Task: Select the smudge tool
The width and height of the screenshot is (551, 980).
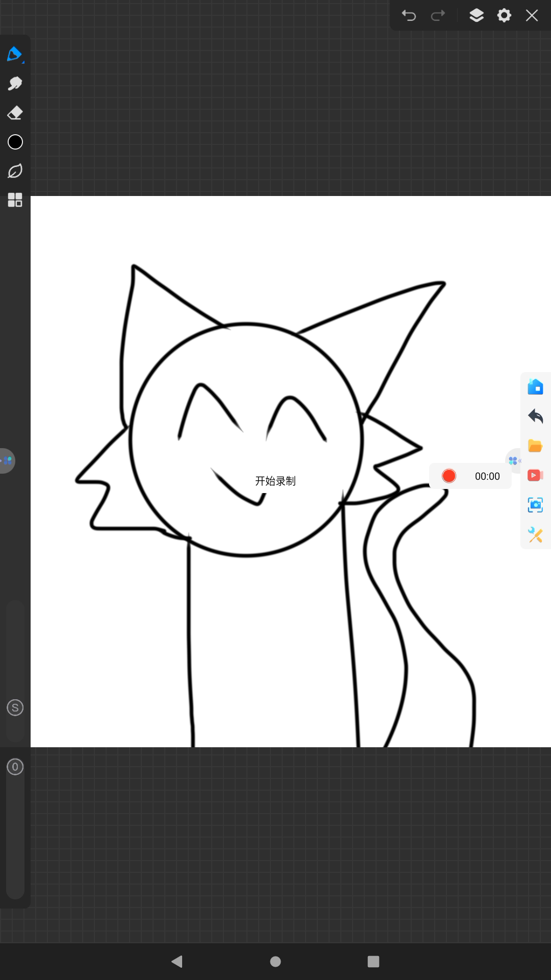Action: click(15, 83)
